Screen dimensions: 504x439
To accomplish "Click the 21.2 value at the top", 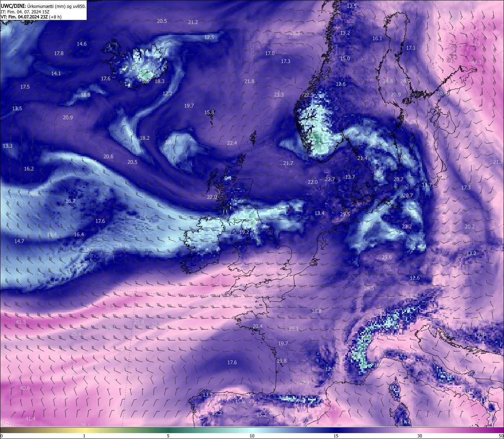I will pos(193,22).
